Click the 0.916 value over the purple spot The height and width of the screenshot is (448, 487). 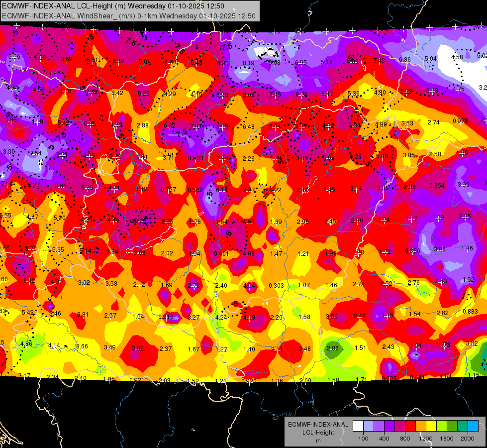(x=166, y=317)
